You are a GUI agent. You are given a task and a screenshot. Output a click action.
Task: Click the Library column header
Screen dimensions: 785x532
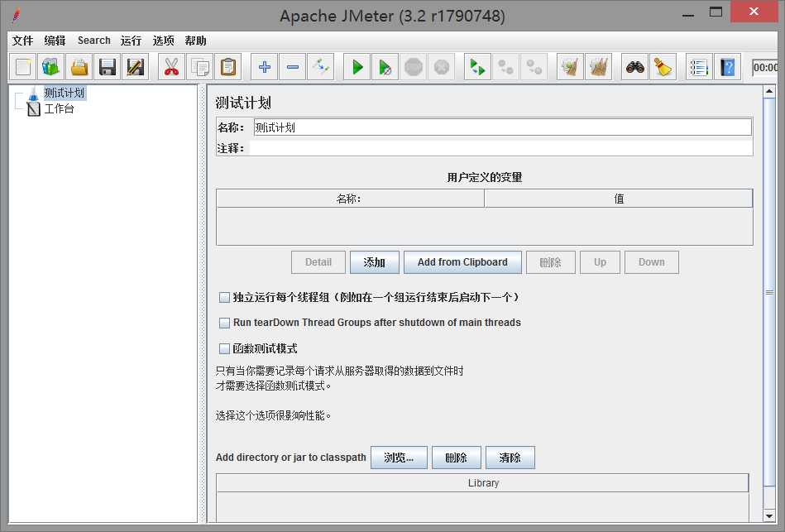(x=482, y=483)
